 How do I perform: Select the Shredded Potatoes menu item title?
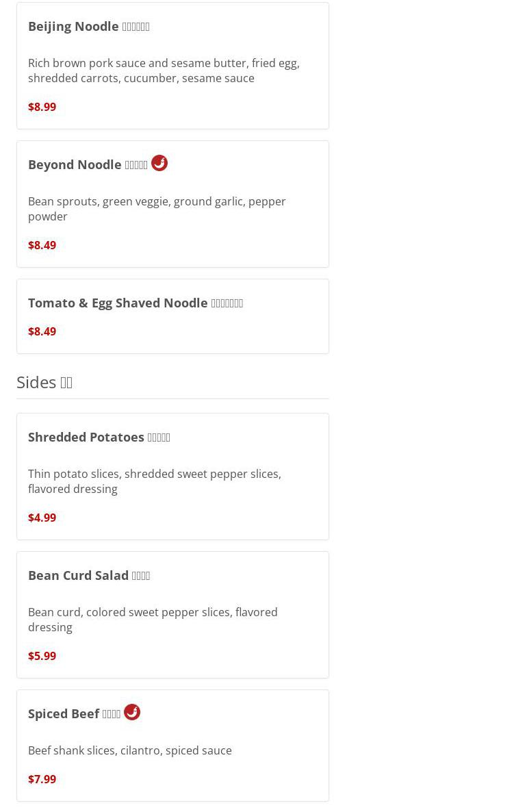tap(99, 437)
